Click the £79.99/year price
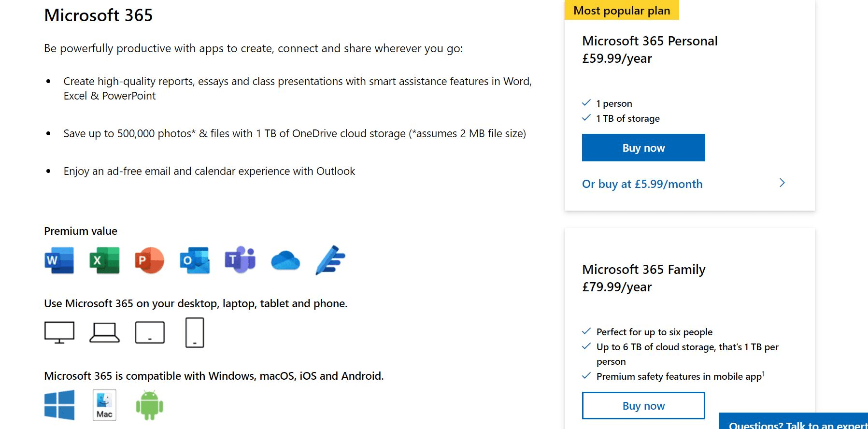 tap(617, 287)
